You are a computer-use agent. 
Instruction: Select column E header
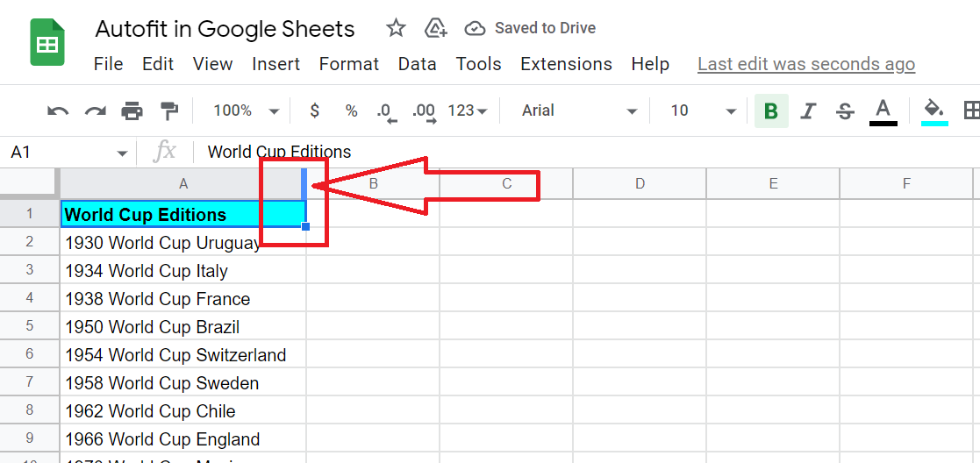[772, 183]
